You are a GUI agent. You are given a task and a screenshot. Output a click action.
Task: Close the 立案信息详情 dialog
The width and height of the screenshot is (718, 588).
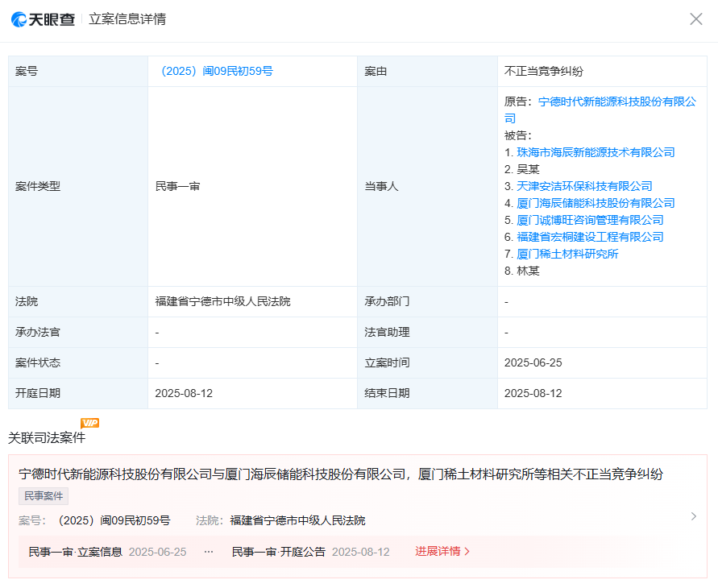point(696,19)
